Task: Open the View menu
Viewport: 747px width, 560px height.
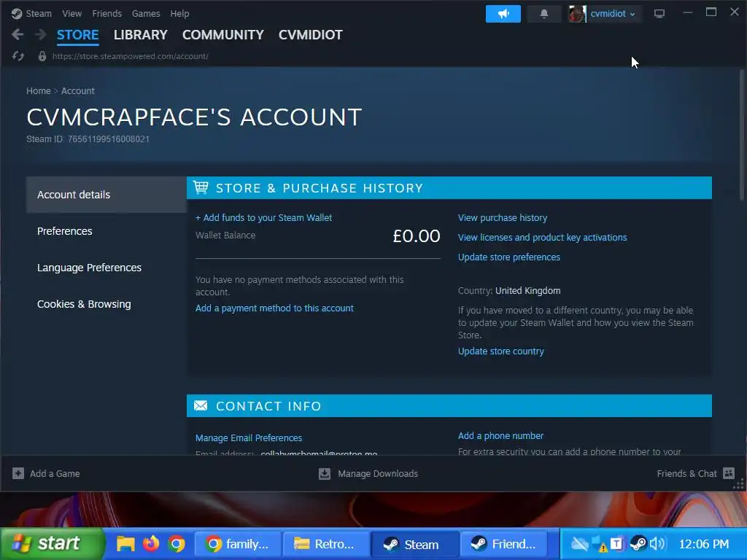Action: 71,13
